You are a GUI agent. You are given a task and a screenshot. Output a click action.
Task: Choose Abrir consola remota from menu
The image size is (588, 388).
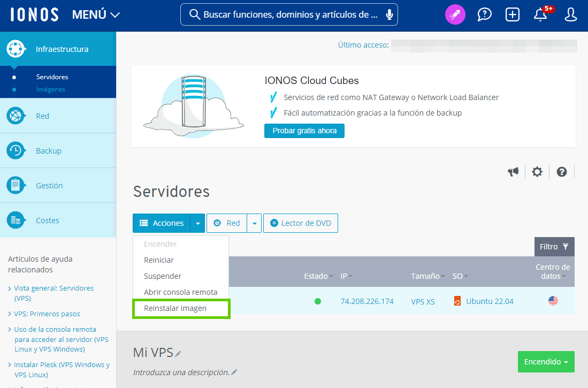tap(181, 292)
